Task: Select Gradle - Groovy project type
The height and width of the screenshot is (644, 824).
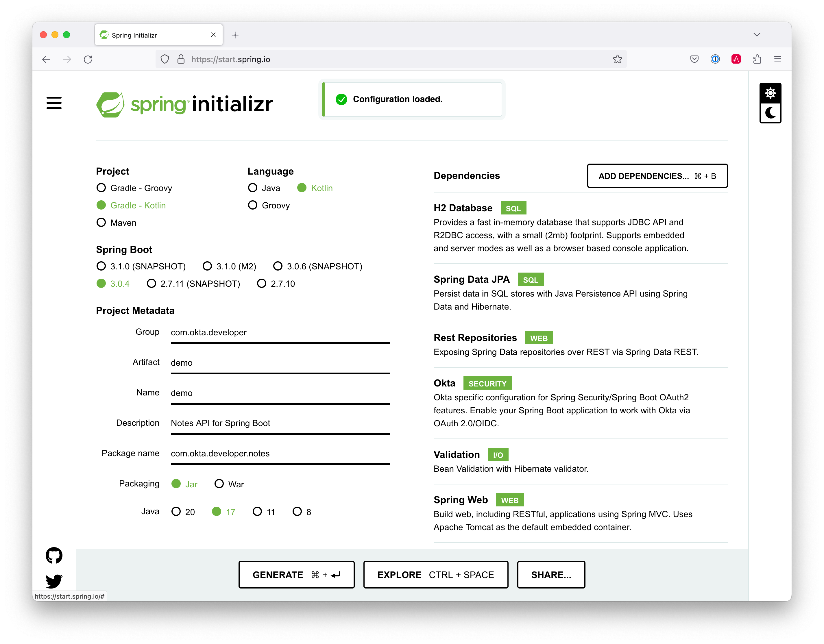Action: point(134,188)
